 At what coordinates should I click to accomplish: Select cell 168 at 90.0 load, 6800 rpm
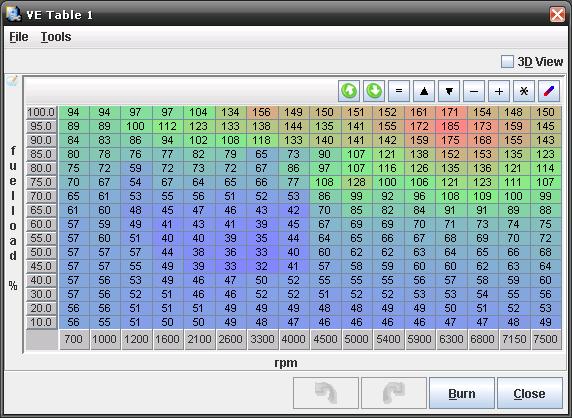coord(482,140)
